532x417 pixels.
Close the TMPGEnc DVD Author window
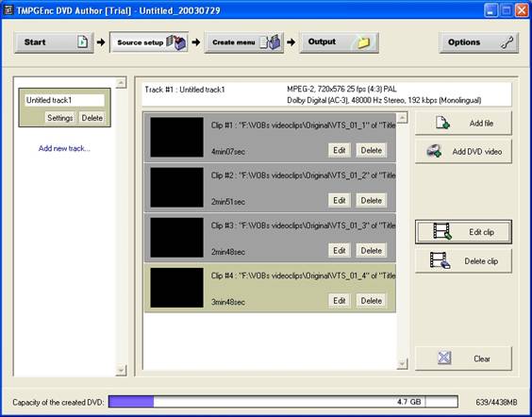522,10
